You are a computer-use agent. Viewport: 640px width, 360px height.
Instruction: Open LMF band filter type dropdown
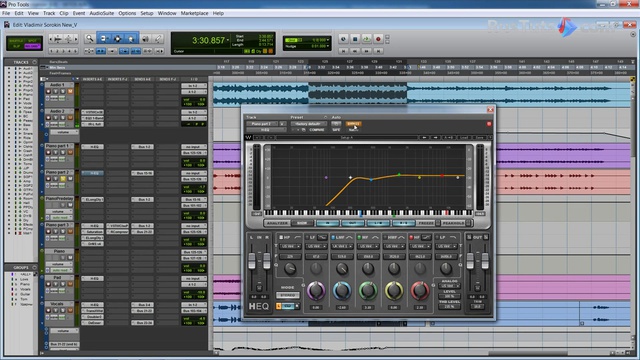[342, 247]
